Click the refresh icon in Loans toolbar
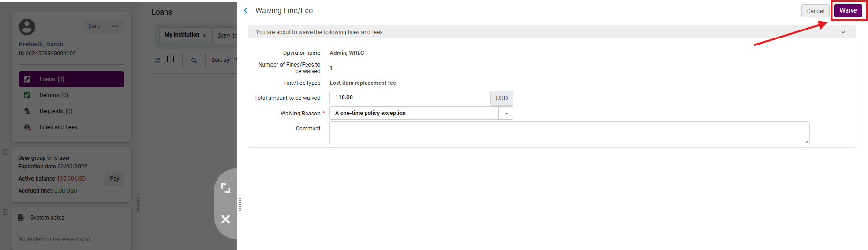Viewport: 868px width, 250px height. [157, 60]
